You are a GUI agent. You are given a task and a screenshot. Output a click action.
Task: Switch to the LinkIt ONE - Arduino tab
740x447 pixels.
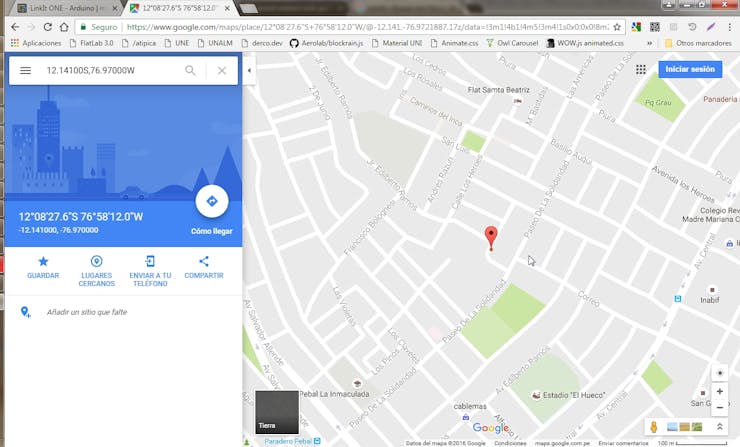click(x=66, y=8)
